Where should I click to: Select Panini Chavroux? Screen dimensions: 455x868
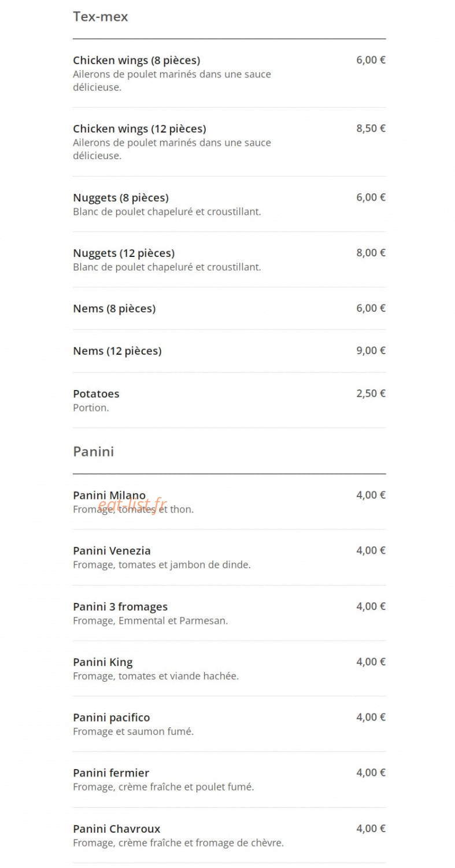tap(229, 835)
